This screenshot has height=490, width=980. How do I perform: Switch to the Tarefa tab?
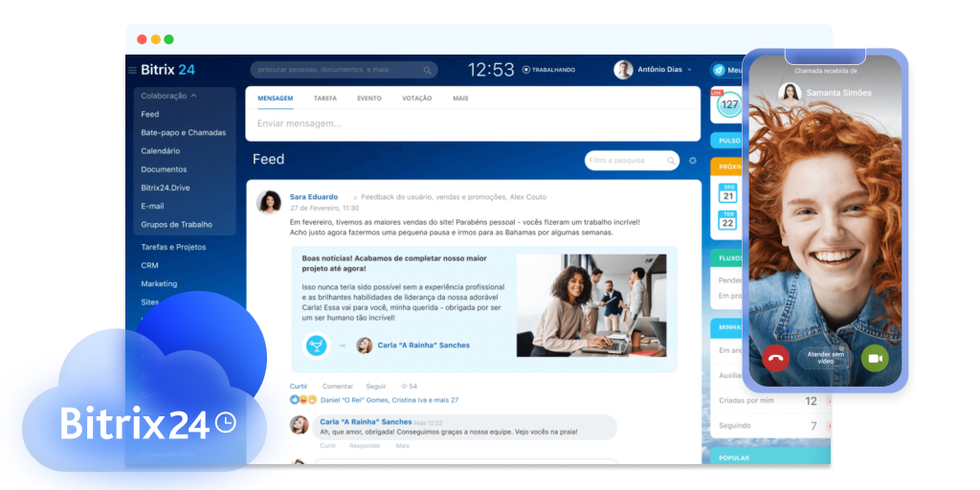coord(324,99)
